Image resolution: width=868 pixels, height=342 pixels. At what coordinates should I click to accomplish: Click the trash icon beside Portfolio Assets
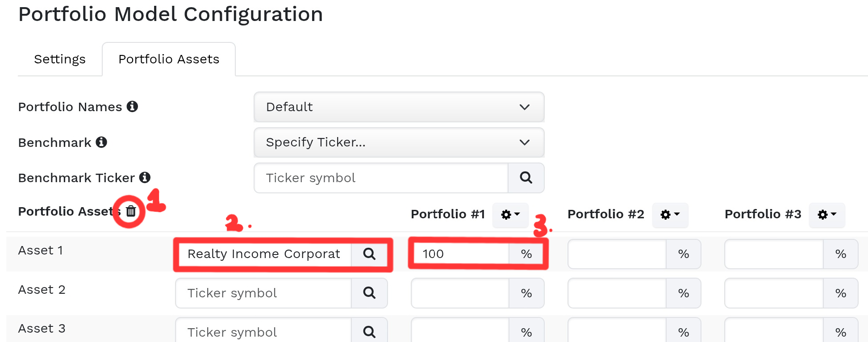pyautogui.click(x=131, y=211)
